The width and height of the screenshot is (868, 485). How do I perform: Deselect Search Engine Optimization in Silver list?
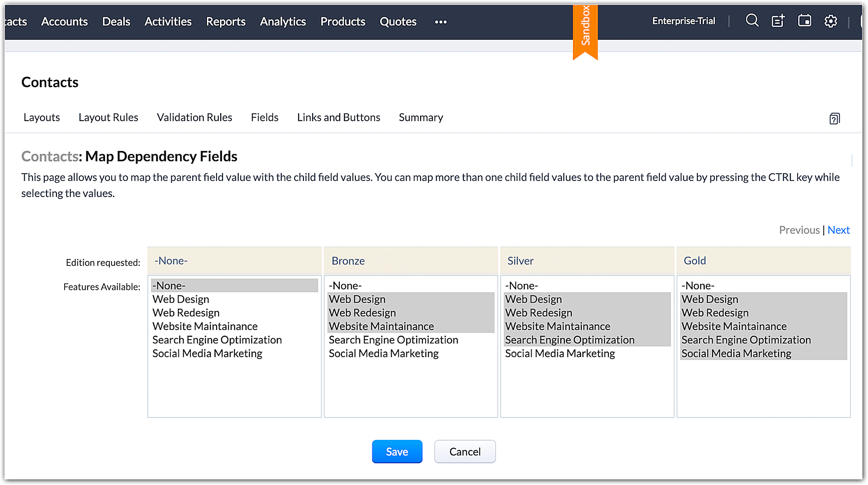(x=569, y=340)
